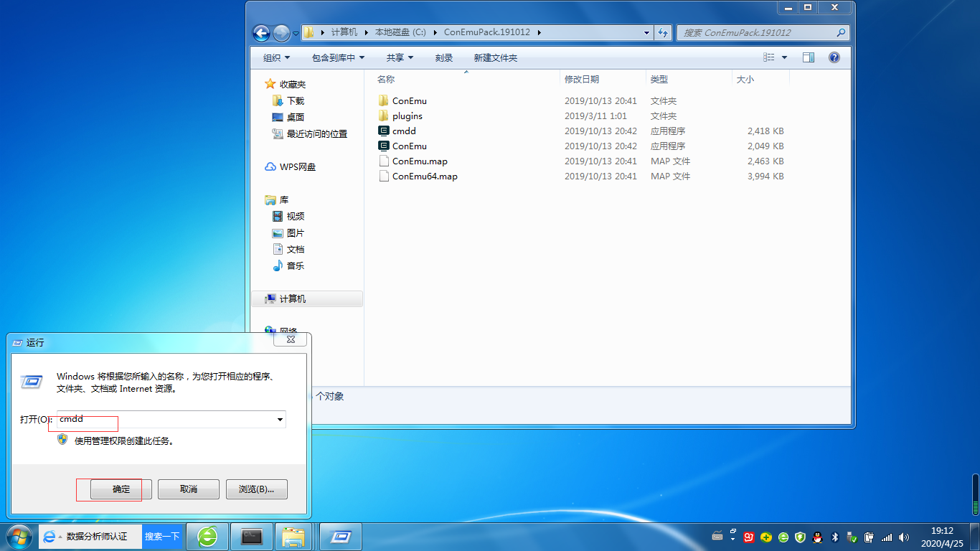Expand breadcrumb arrow after ConEmuPack.191012

(539, 32)
